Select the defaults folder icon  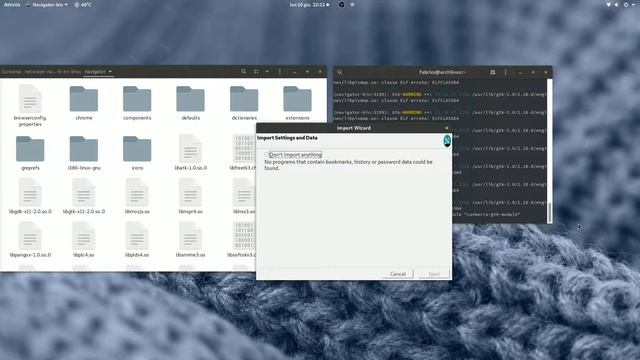pyautogui.click(x=191, y=98)
